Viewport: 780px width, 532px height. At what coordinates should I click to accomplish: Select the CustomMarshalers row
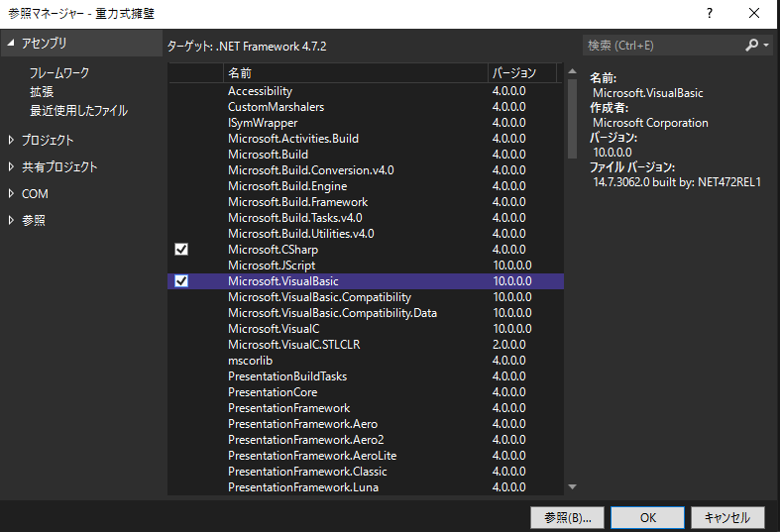[366, 107]
